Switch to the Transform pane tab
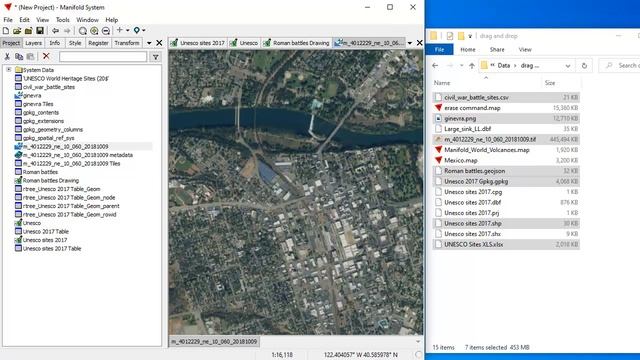 coord(127,43)
